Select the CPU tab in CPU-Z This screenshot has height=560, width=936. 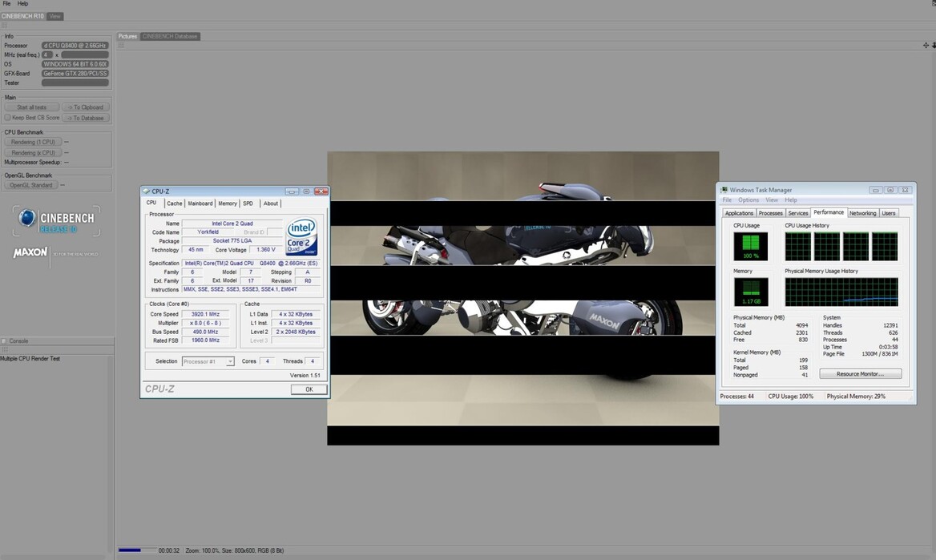[x=151, y=203]
